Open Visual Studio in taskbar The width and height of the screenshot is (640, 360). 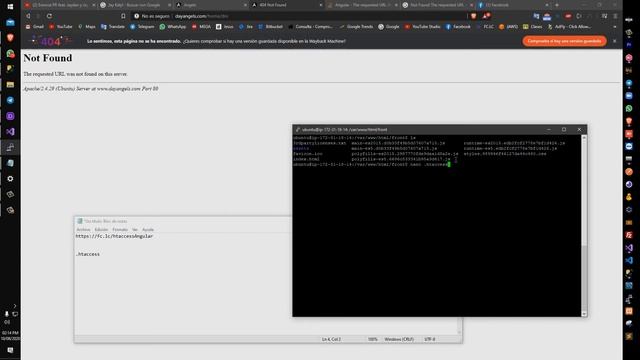pyautogui.click(x=10, y=131)
